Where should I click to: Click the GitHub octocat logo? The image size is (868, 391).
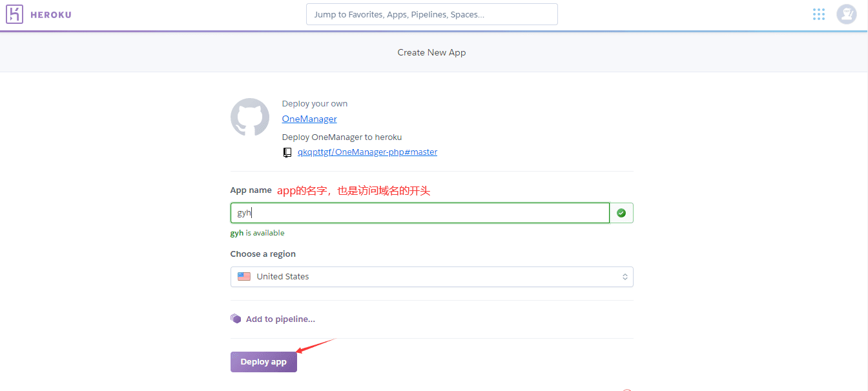tap(250, 117)
